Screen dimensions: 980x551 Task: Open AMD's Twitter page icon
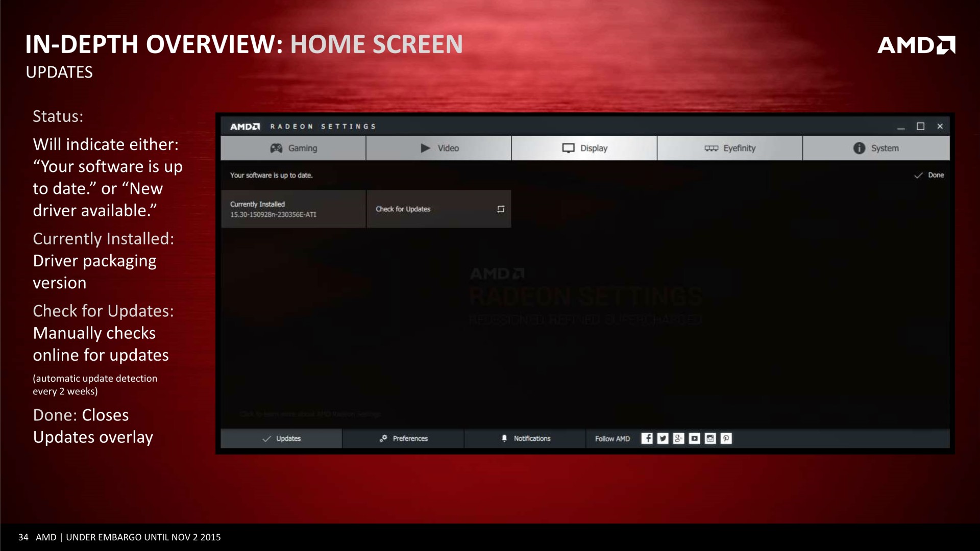point(663,438)
